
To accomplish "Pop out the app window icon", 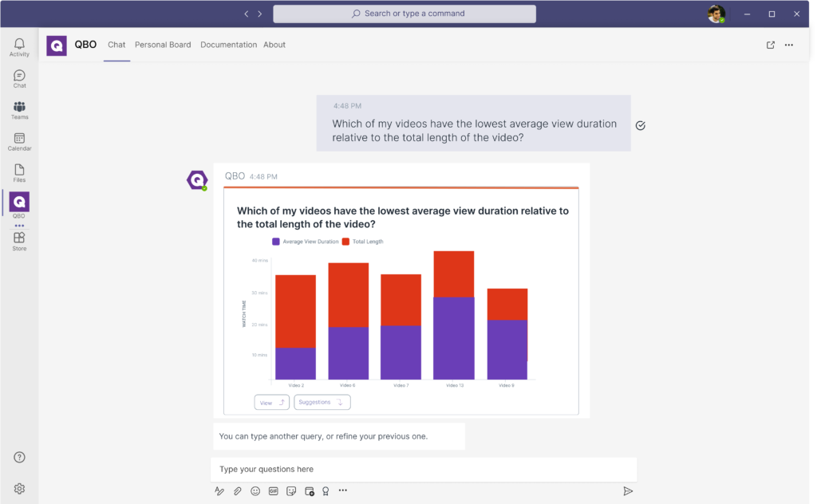I will coord(771,45).
